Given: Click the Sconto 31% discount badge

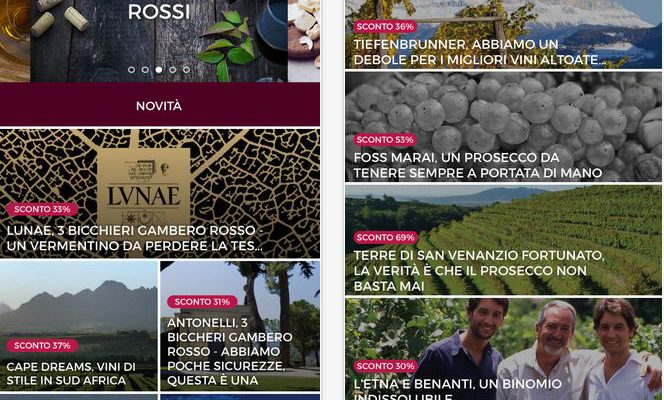Looking at the screenshot, I should click(x=202, y=302).
